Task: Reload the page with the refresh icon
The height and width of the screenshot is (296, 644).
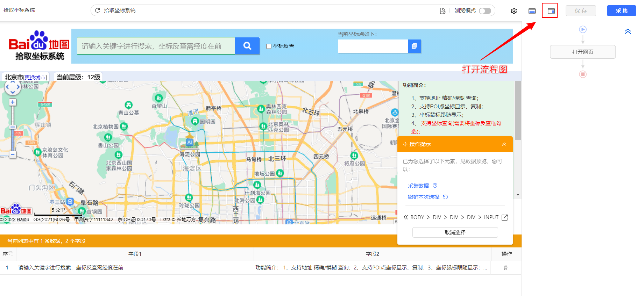Action: (x=98, y=10)
